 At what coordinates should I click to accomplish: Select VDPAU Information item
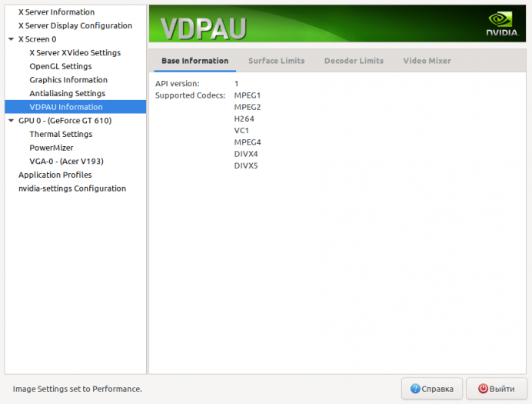pos(75,107)
